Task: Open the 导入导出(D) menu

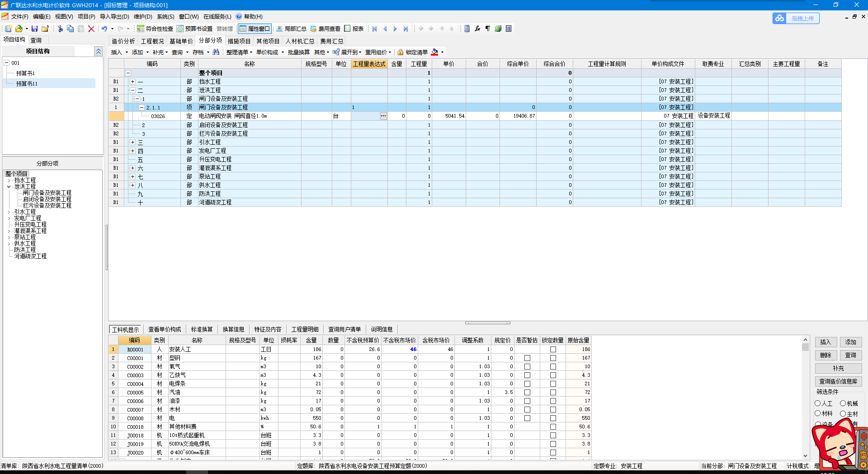Action: point(114,17)
